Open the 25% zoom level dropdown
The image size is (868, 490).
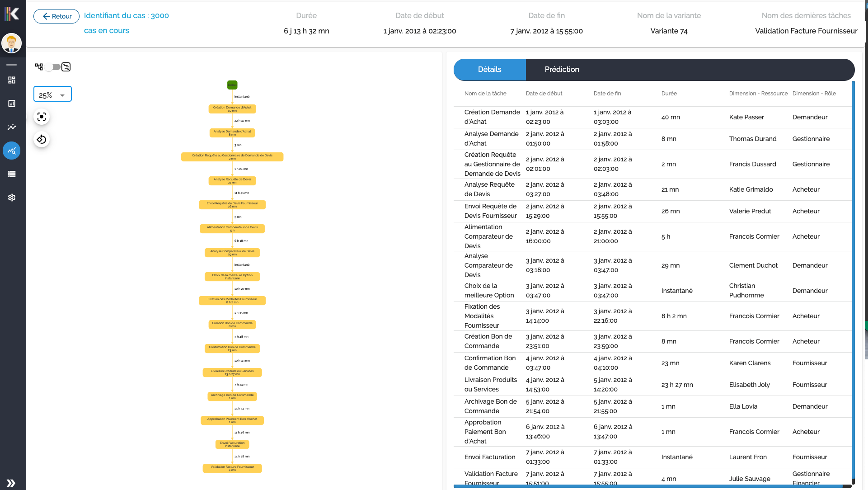tap(52, 94)
